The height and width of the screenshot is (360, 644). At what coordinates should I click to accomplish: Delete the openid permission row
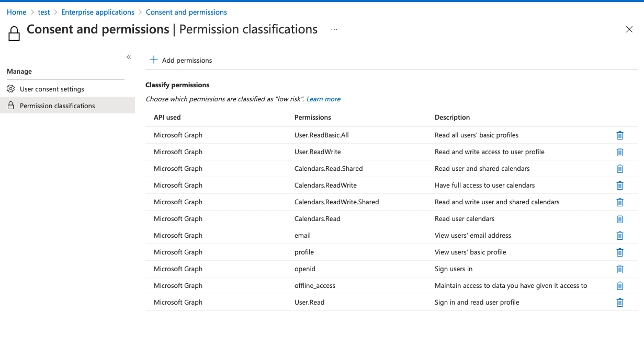tap(619, 269)
